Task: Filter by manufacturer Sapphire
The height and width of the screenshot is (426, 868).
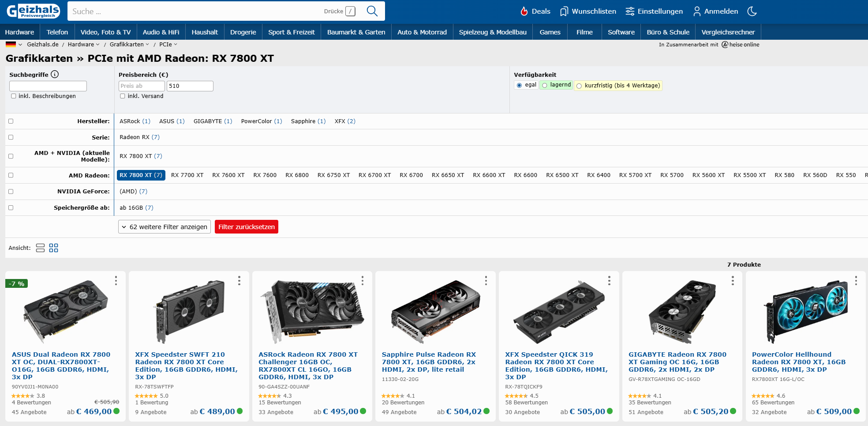Action: click(308, 121)
